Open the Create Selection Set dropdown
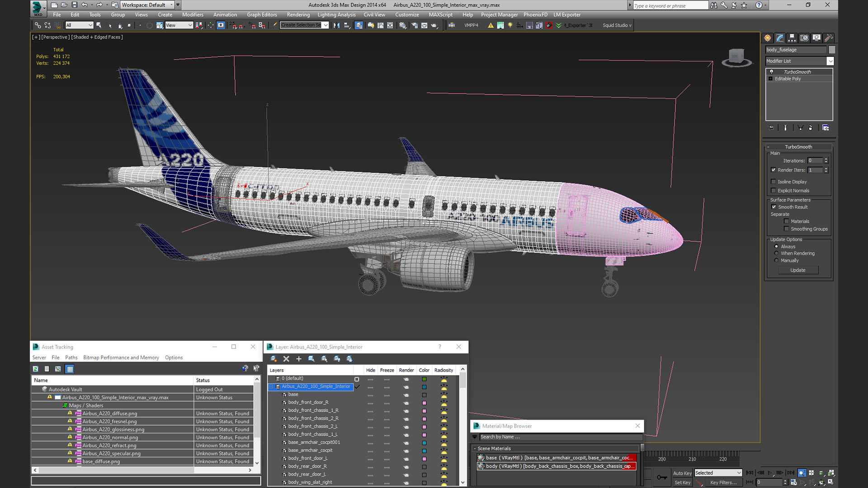Image resolution: width=868 pixels, height=488 pixels. 304,25
